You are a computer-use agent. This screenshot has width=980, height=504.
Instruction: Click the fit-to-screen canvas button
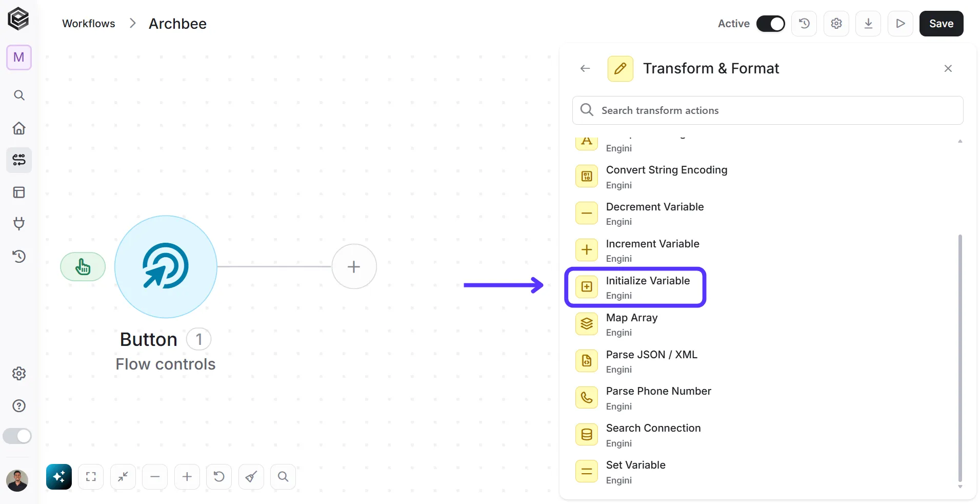click(91, 477)
